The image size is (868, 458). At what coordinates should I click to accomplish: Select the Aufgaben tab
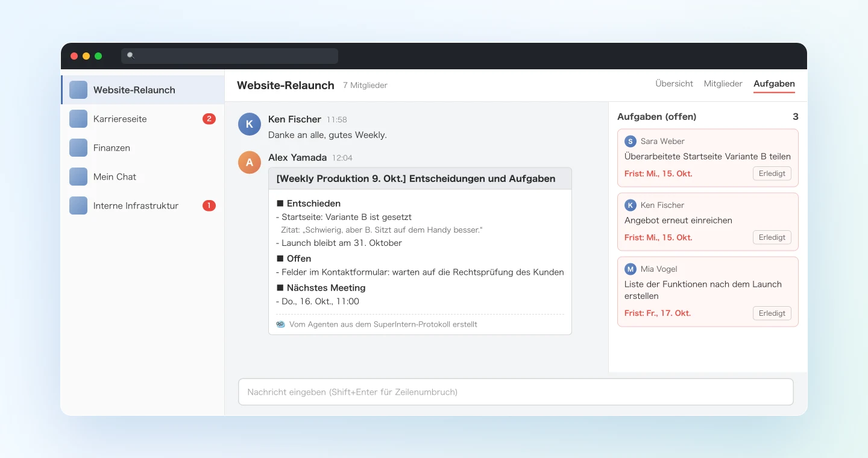coord(774,84)
